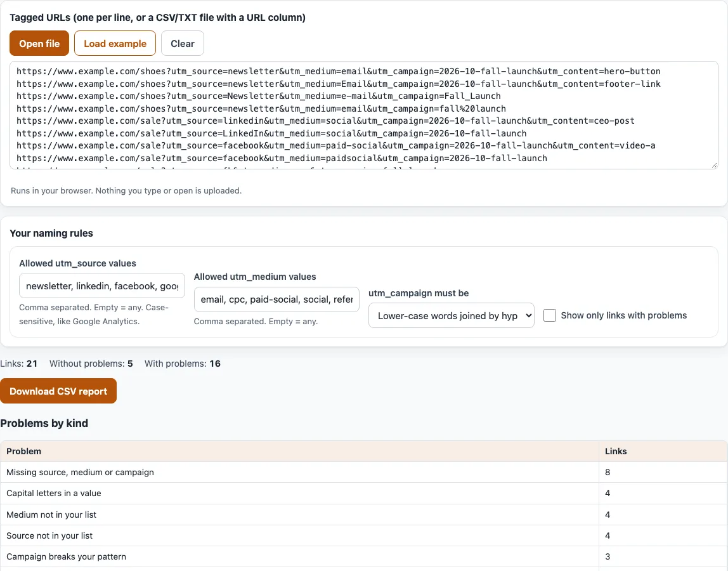Click the URL line ending video-a

click(336, 145)
